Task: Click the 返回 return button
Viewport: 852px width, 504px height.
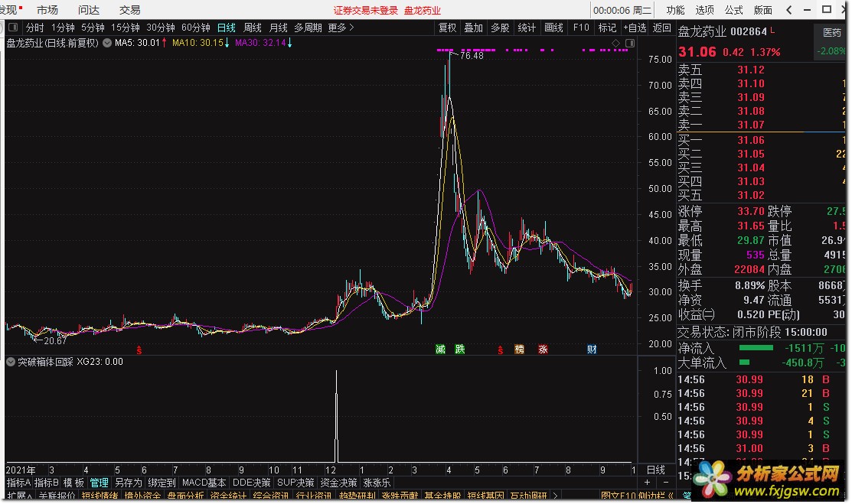Action: coord(662,28)
